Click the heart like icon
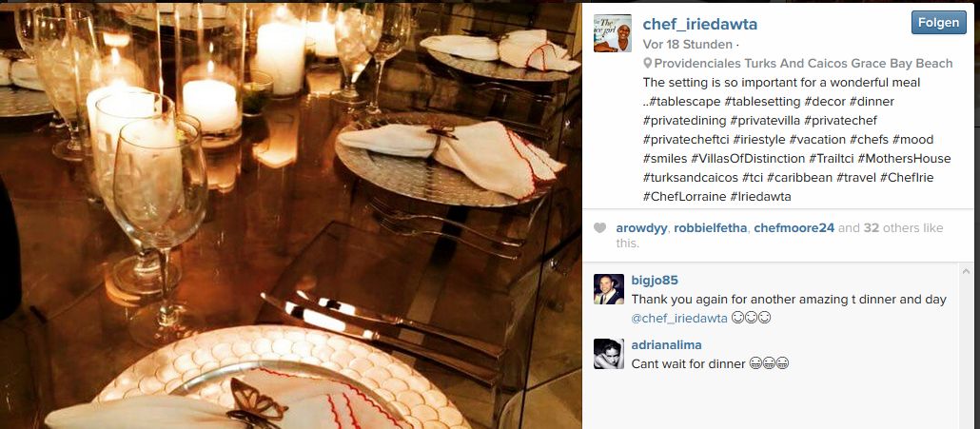The width and height of the screenshot is (980, 429). (599, 228)
